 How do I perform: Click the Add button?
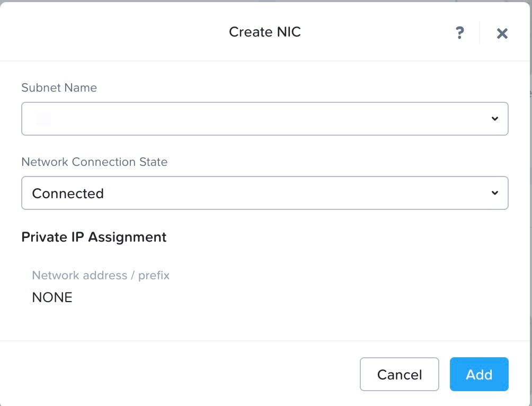pyautogui.click(x=478, y=374)
